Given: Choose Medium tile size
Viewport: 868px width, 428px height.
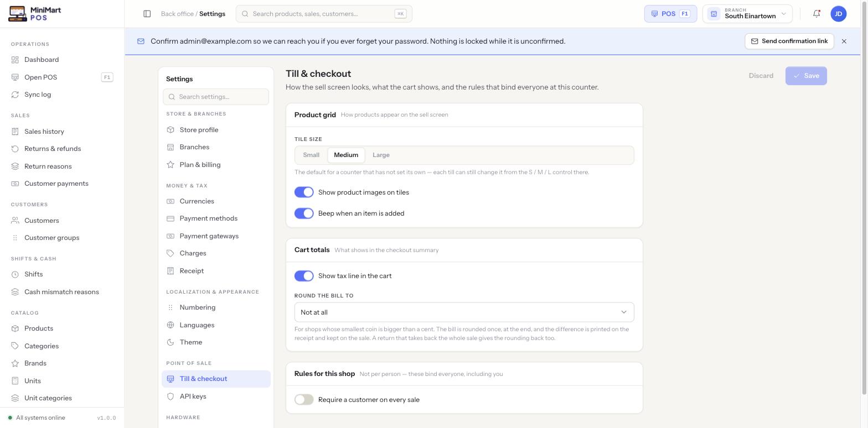Looking at the screenshot, I should 346,155.
